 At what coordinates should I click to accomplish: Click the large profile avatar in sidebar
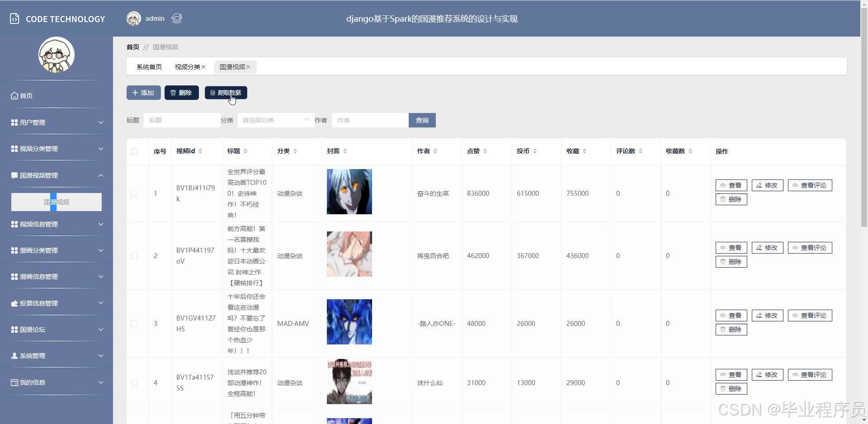pyautogui.click(x=57, y=55)
